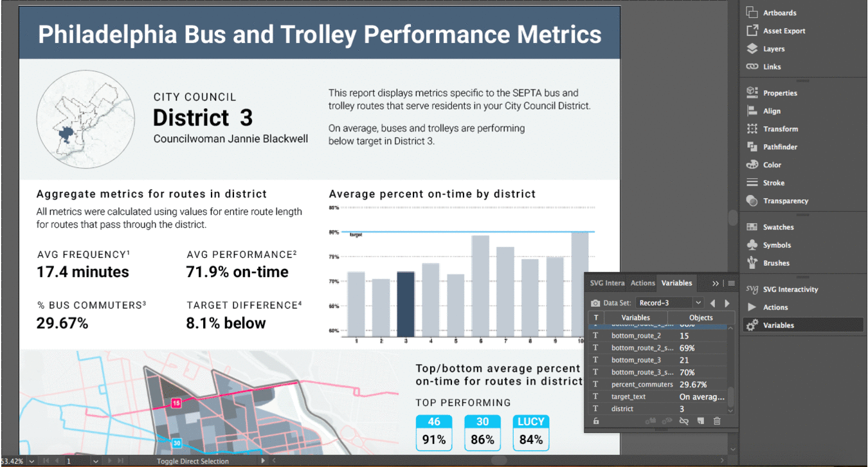Open the Artboards panel
The width and height of the screenshot is (868, 467).
coord(779,13)
